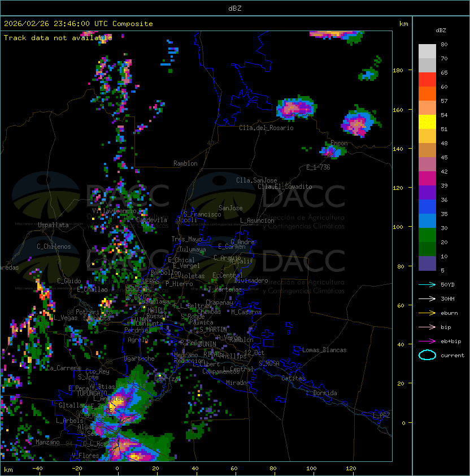Viewport: 470px width, 476px height.
Task: Click the magenta eb+bip arrow legend icon
Action: (427, 341)
